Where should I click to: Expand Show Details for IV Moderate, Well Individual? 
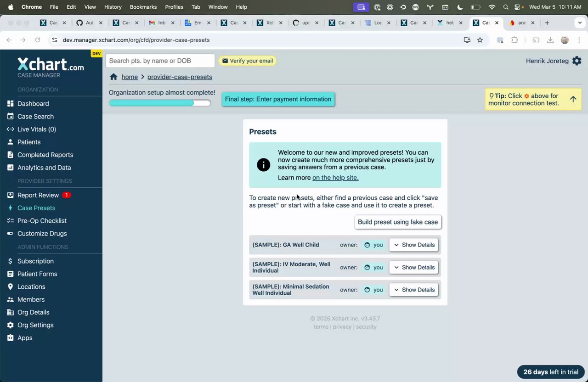click(x=413, y=268)
